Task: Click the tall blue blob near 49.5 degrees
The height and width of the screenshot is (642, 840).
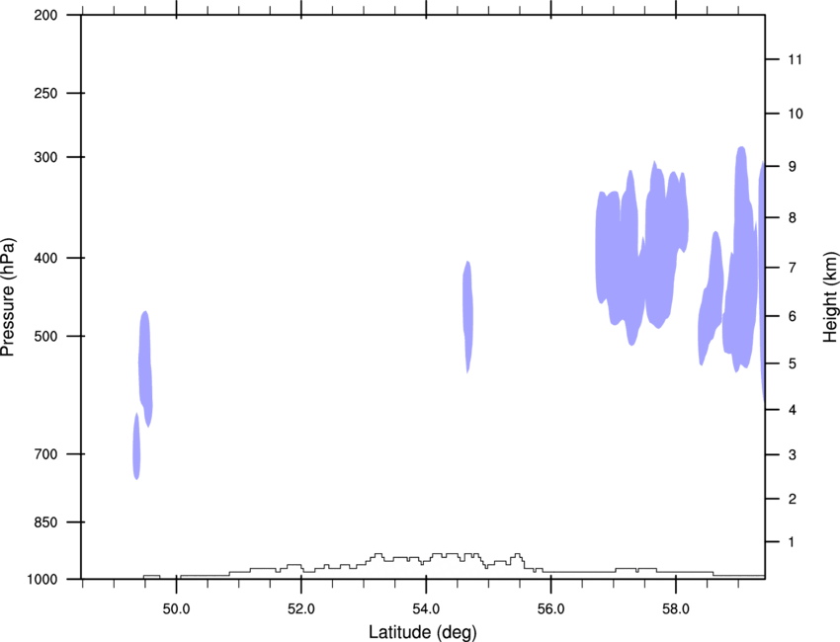Action: pyautogui.click(x=145, y=368)
